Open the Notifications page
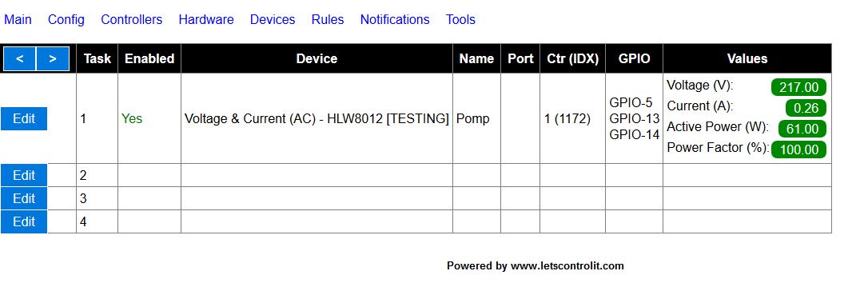Viewport: 868px width, 295px height. coord(395,19)
